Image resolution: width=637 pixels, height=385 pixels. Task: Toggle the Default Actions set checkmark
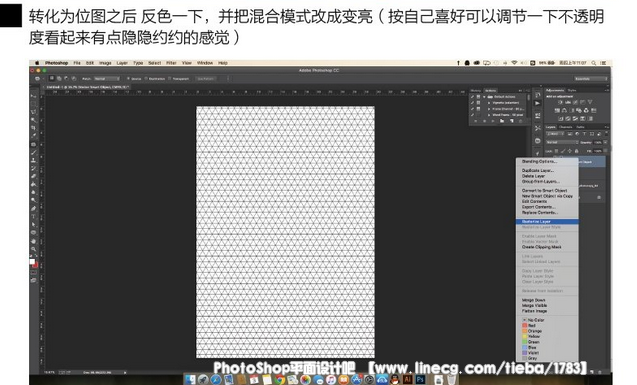tap(472, 97)
